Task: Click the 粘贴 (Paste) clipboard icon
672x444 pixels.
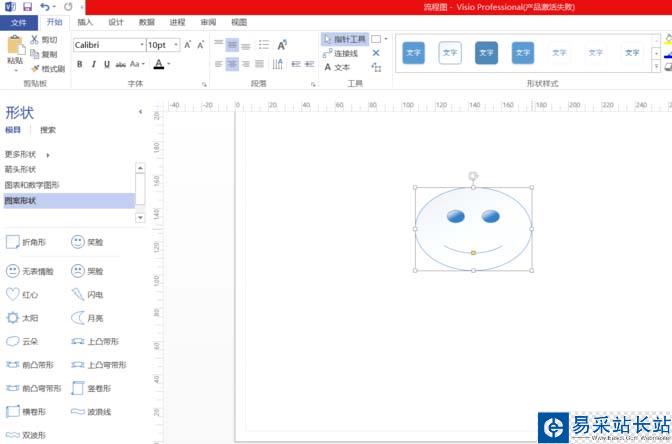Action: point(15,45)
